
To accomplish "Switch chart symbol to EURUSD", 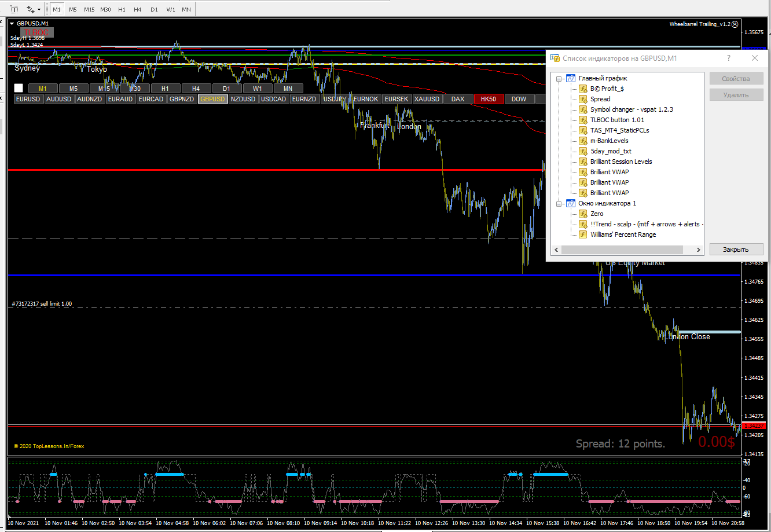I will click(28, 99).
